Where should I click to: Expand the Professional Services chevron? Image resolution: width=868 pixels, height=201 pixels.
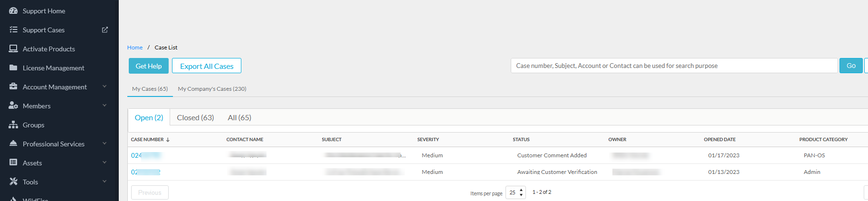pos(105,144)
